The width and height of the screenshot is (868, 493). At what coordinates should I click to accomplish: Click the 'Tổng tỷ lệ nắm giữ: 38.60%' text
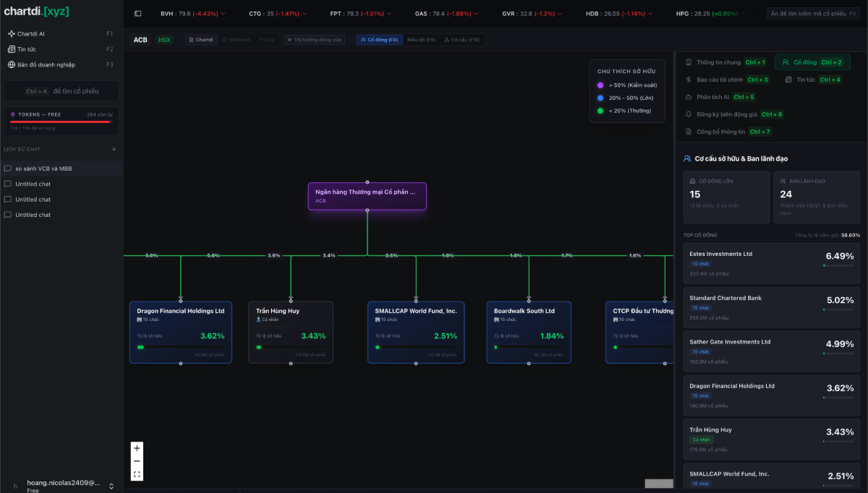point(827,235)
